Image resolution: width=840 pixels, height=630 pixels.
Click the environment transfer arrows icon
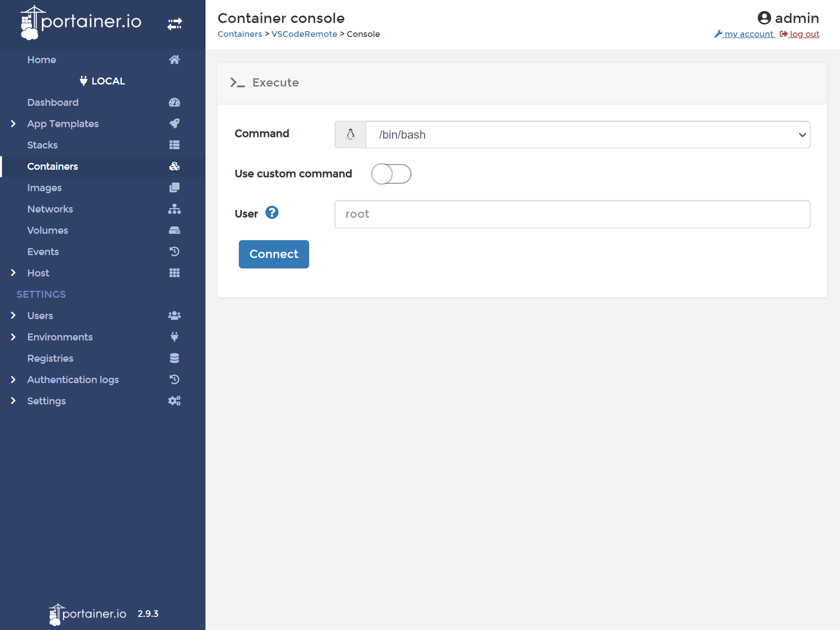pyautogui.click(x=175, y=24)
